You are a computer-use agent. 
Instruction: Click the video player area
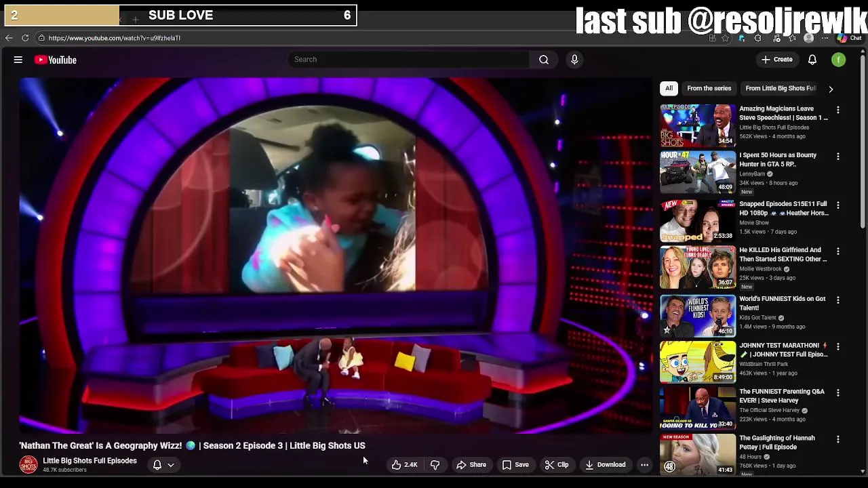click(336, 255)
